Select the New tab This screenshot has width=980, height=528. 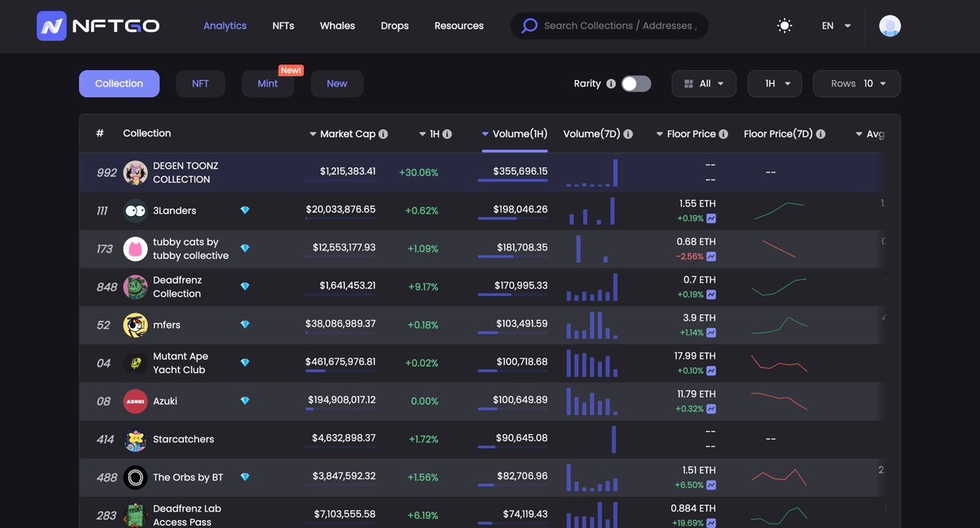(337, 84)
